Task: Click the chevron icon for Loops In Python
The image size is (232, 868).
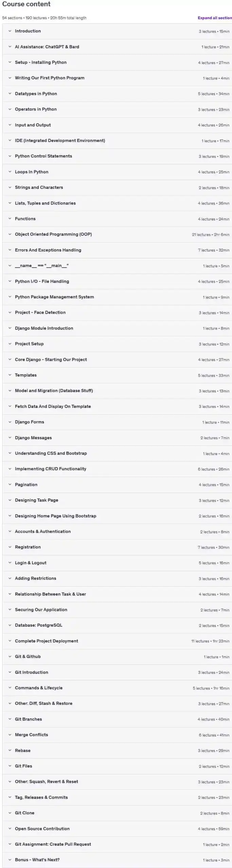Action: [10, 172]
